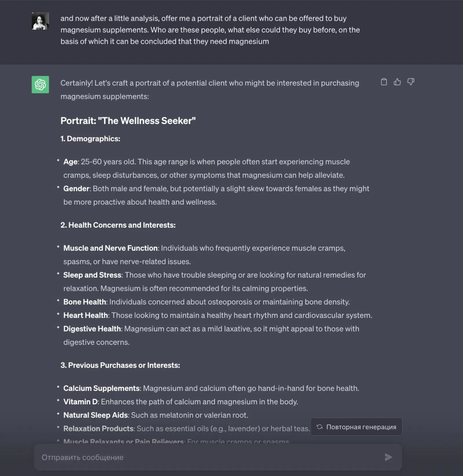Give the answer a thumbs up
463x476 pixels.
pyautogui.click(x=397, y=82)
